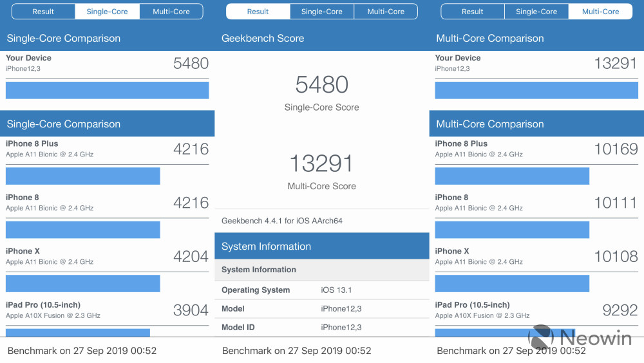Select the Operating System row with value iOS 13.1
The image size is (644, 363).
pos(321,290)
